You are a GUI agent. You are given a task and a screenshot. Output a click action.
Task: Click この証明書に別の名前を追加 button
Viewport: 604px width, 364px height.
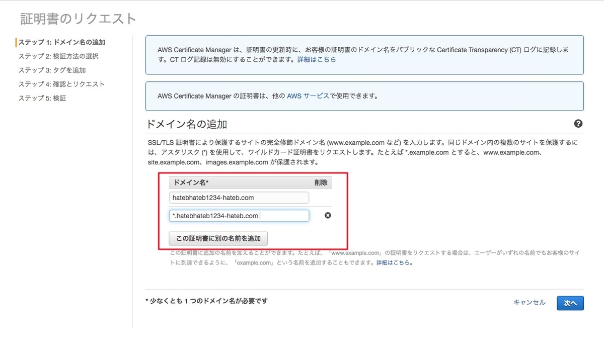point(218,238)
